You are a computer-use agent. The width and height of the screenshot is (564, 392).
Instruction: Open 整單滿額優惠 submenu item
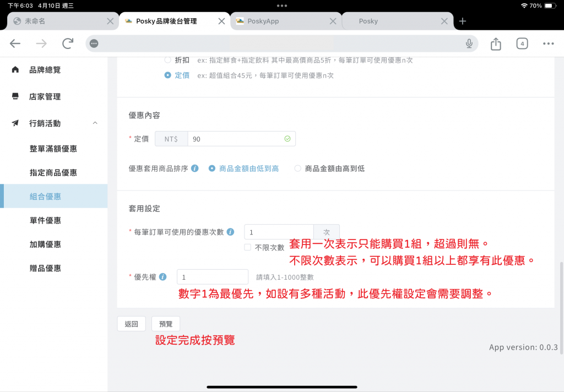point(54,149)
